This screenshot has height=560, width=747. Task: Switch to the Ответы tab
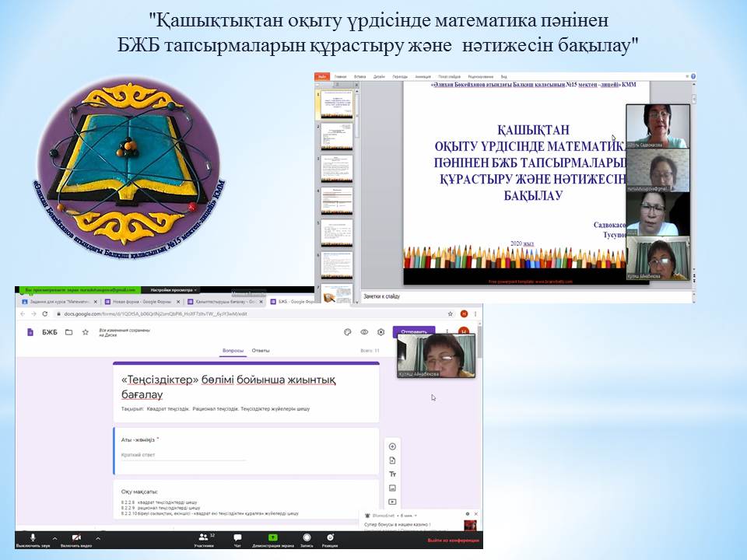pyautogui.click(x=261, y=351)
